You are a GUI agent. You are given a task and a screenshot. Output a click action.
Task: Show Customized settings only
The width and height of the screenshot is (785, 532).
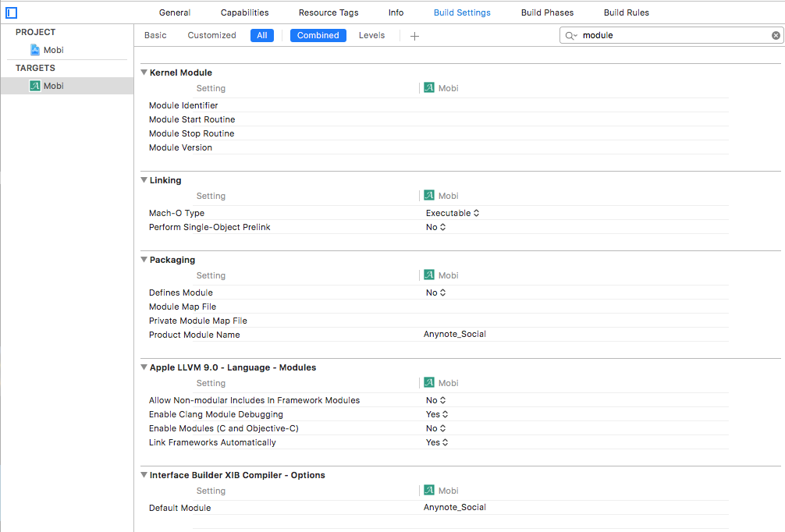click(x=211, y=35)
